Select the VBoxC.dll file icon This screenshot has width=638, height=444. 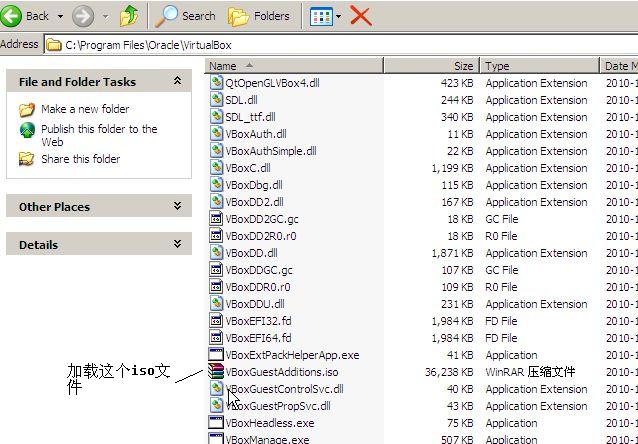216,168
